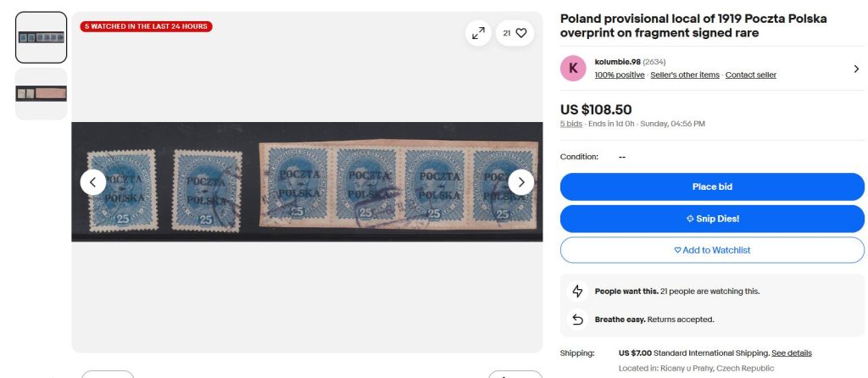Image resolution: width=868 pixels, height=378 pixels.
Task: Click main stamp image on fragment
Action: [307, 181]
